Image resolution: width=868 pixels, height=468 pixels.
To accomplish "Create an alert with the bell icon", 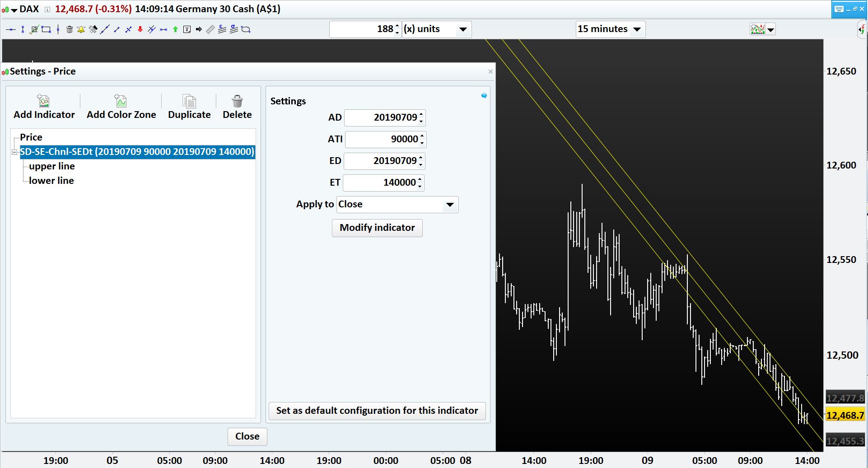I will (81, 30).
